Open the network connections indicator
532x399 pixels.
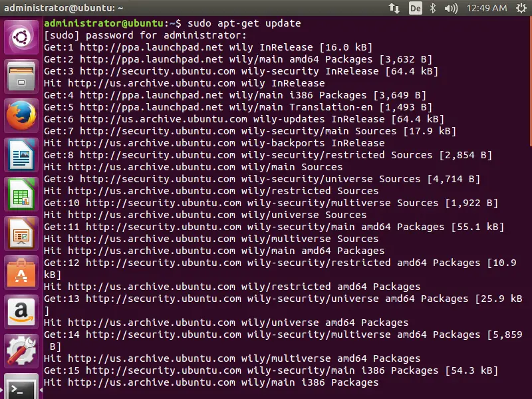click(394, 8)
